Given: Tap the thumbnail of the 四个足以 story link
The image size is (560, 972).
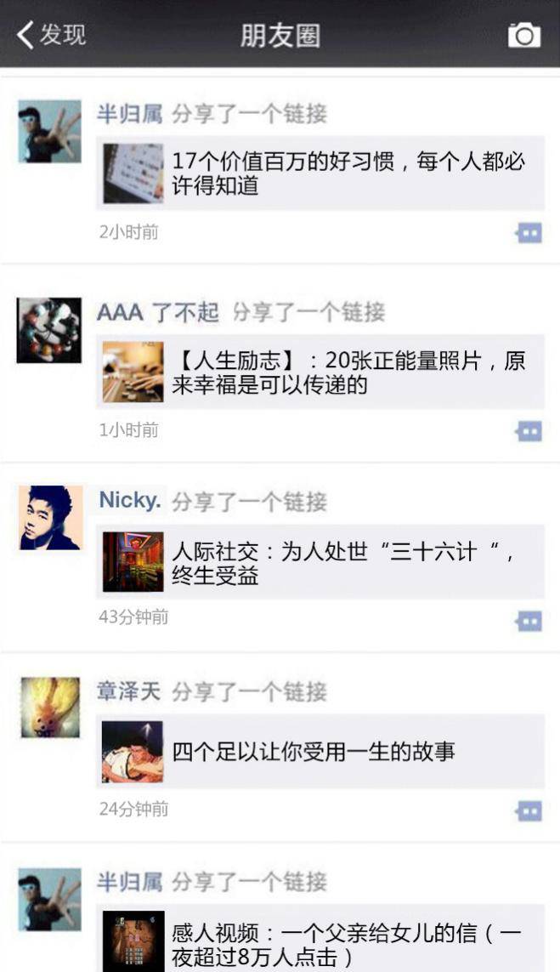Looking at the screenshot, I should click(133, 751).
